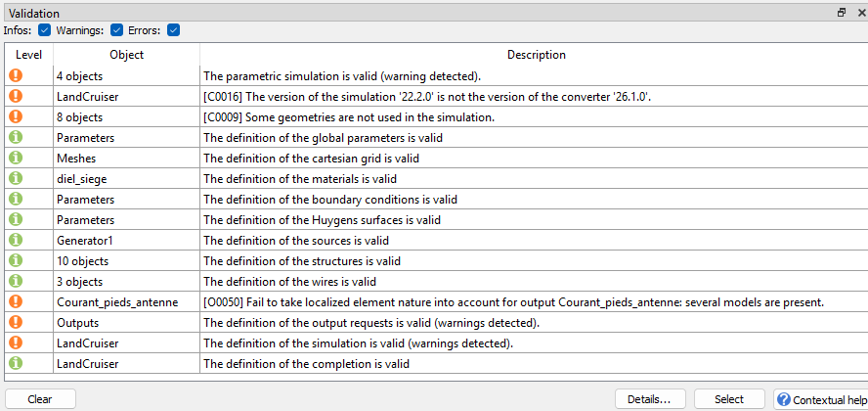Viewport: 868px width, 411px height.
Task: Click info icon for diel_siege row
Action: [16, 178]
